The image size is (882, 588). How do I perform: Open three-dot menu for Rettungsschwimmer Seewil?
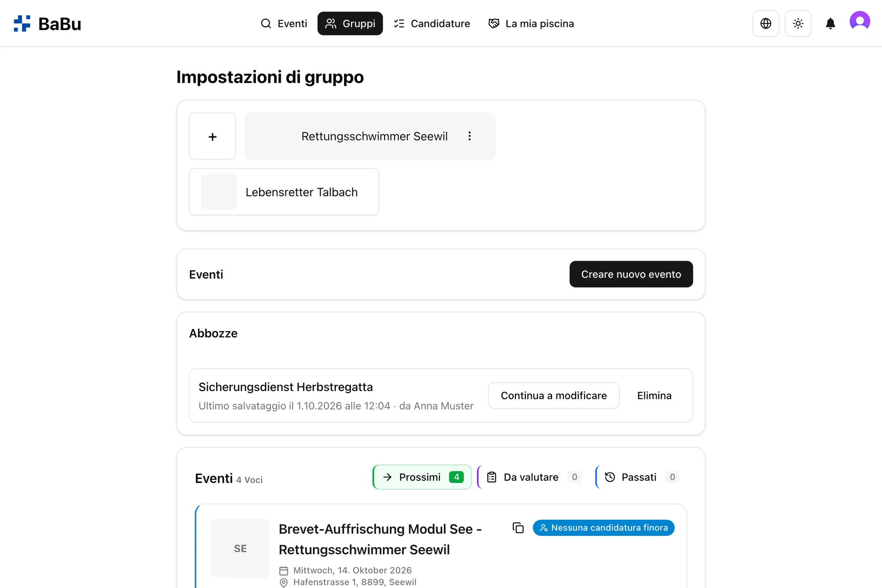coord(470,136)
